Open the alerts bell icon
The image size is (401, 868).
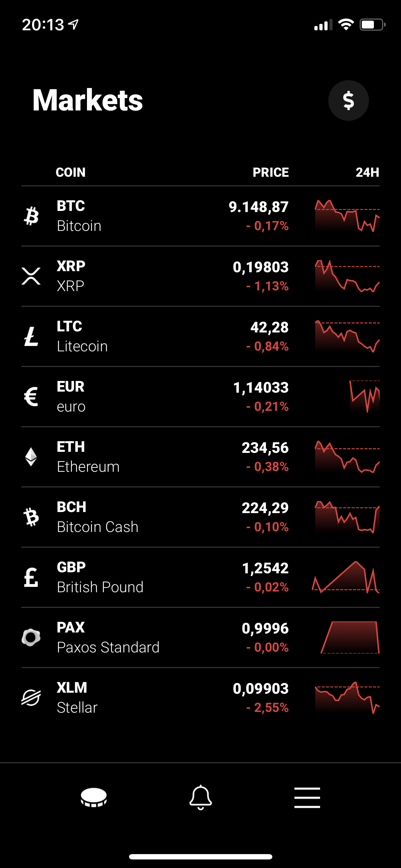pyautogui.click(x=201, y=797)
